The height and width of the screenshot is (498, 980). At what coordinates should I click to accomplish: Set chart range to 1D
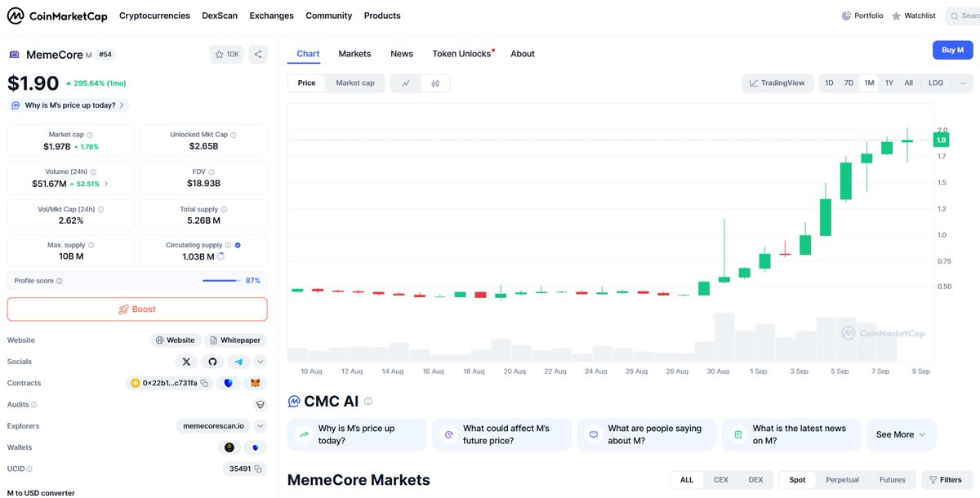830,82
